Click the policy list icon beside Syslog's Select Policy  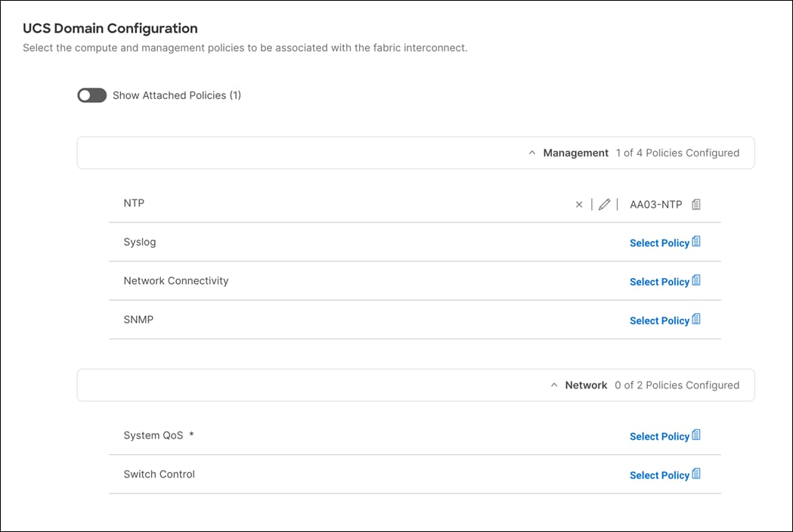click(x=696, y=243)
